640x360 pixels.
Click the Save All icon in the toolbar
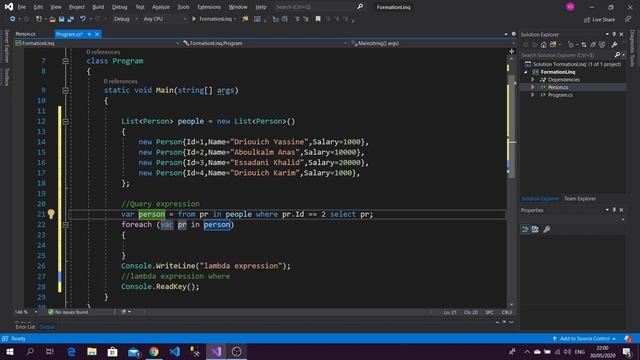point(71,19)
